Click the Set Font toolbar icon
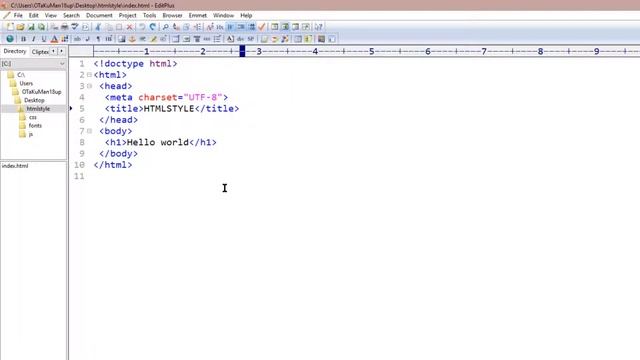 210,27
